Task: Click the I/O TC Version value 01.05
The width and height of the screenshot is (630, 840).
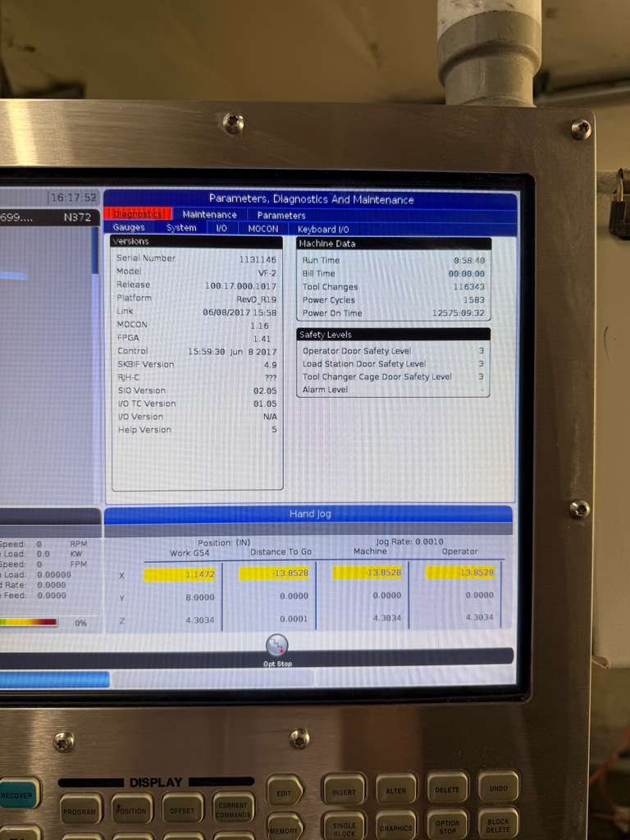Action: pos(265,404)
